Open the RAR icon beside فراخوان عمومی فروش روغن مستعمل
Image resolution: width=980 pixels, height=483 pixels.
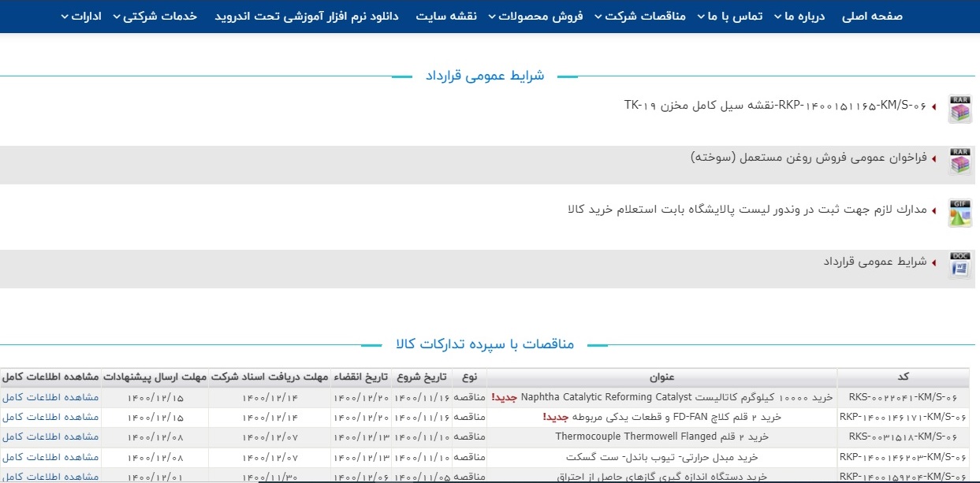pyautogui.click(x=960, y=160)
